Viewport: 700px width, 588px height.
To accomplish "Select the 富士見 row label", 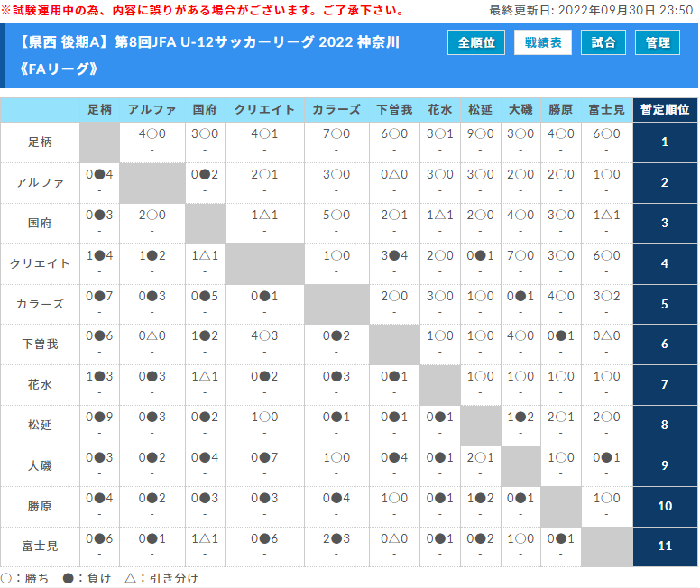I will [x=41, y=547].
